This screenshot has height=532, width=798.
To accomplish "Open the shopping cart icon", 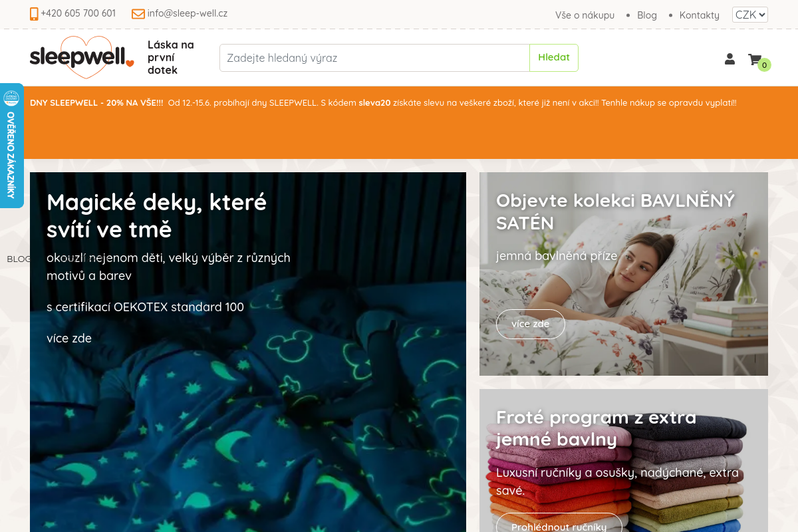I will click(754, 59).
